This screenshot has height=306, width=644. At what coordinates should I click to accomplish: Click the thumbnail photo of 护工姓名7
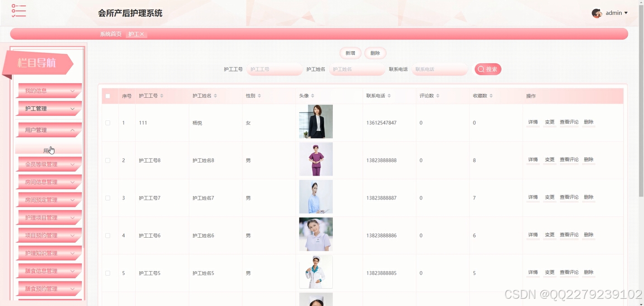316,196
